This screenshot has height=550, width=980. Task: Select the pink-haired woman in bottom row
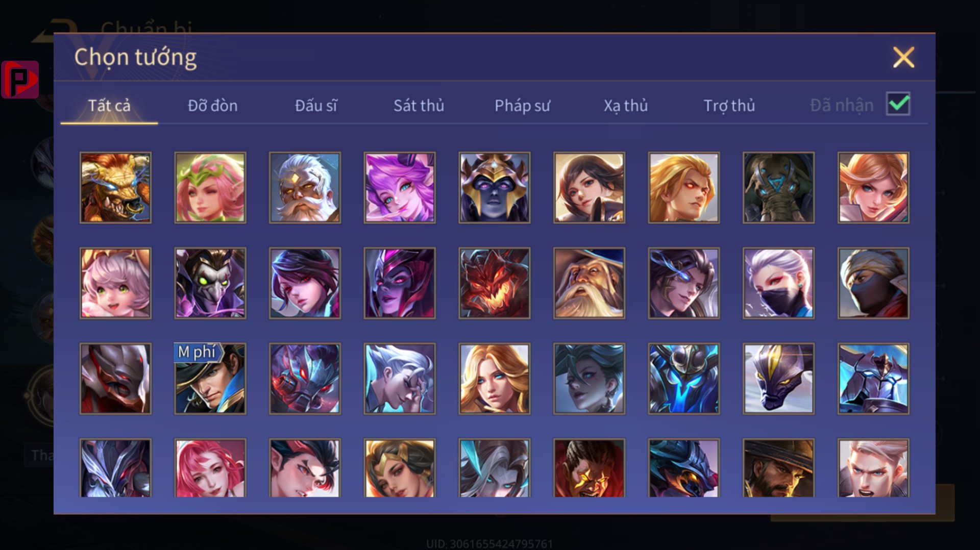(x=210, y=468)
